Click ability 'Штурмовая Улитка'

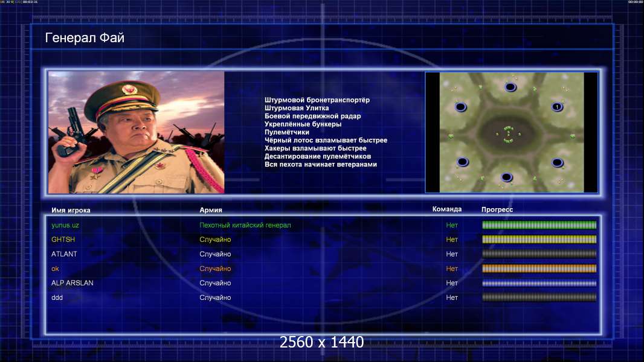297,108
